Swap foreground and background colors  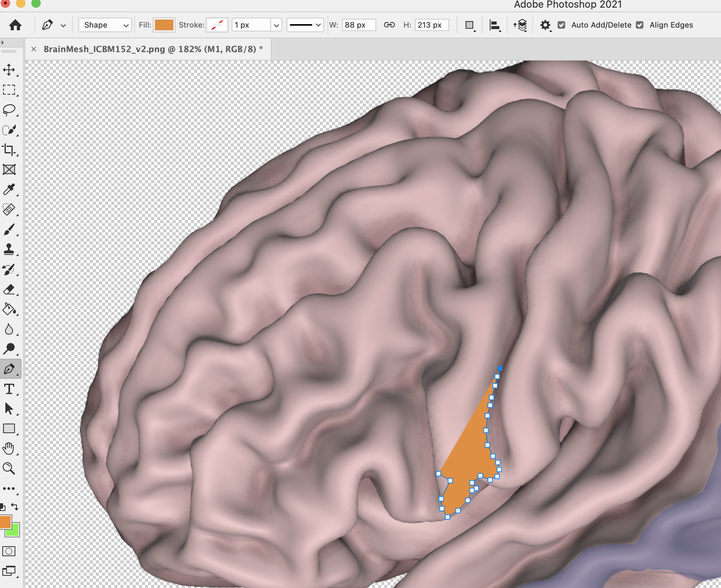coord(15,507)
